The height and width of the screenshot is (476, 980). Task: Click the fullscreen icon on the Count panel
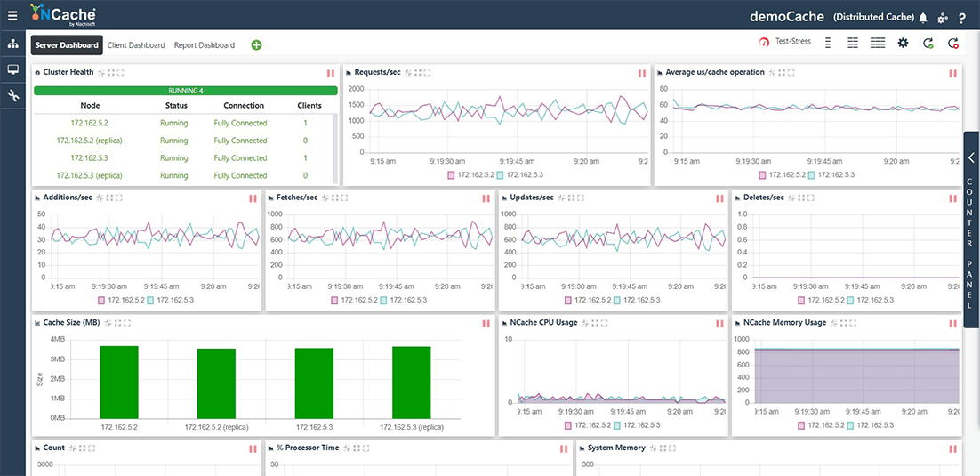point(92,448)
